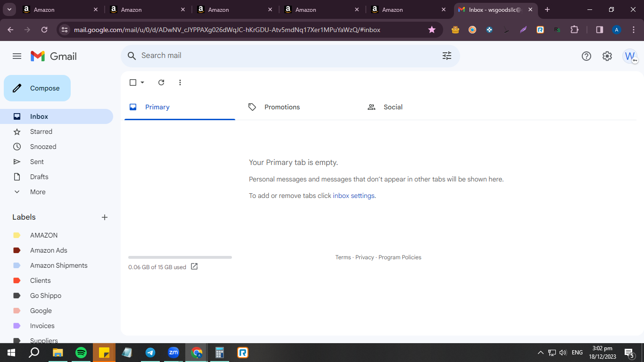Open the Gmail main menu hamburger icon

17,56
